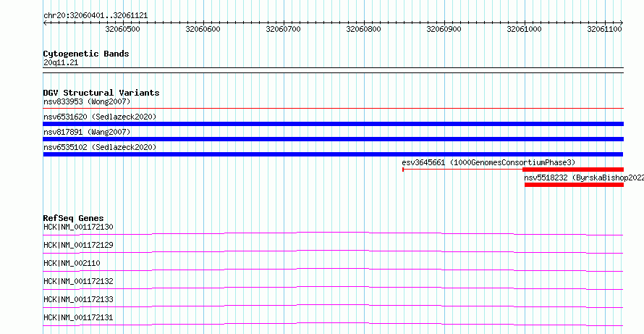Click ruler position 32060900
This screenshot has width=644, height=334.
point(444,29)
